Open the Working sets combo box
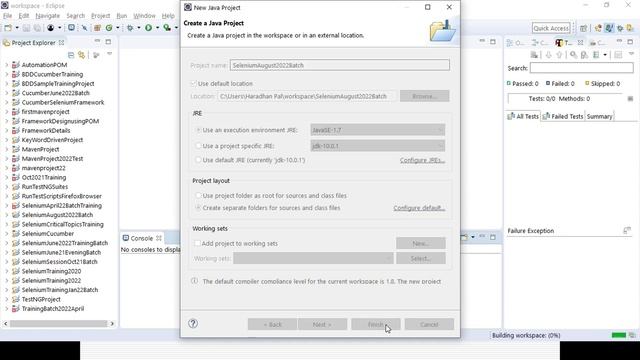640x360 pixels. click(313, 258)
